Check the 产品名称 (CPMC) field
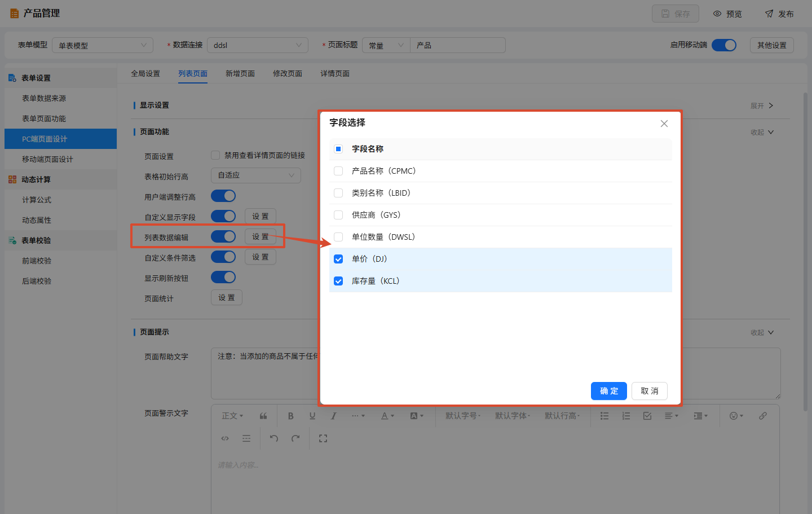Screen dimensions: 812x514 coord(338,171)
